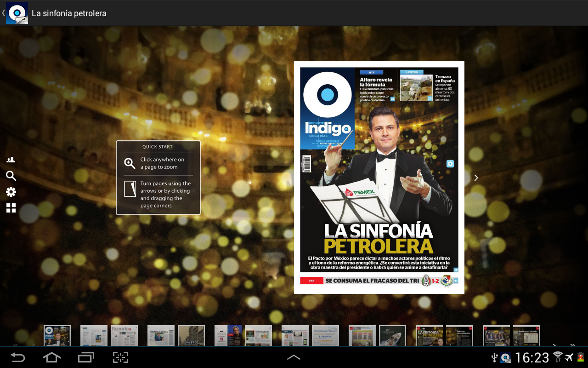Tap the small Indigo badge on the cover
Screen dimensions: 588x368
coord(450,163)
